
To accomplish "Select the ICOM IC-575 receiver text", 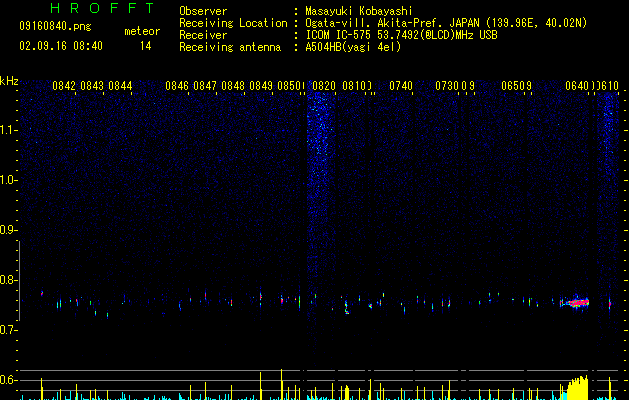I will (401, 35).
